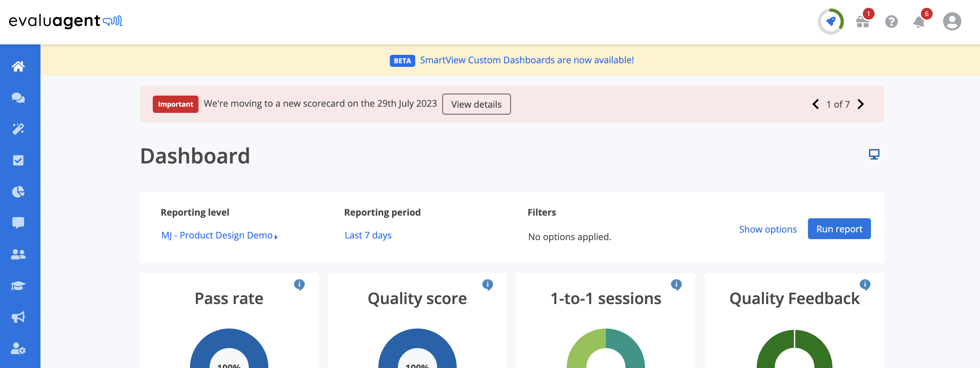The image size is (980, 368).
Task: Click the 1-to-1 sessions info icon
Action: 676,285
